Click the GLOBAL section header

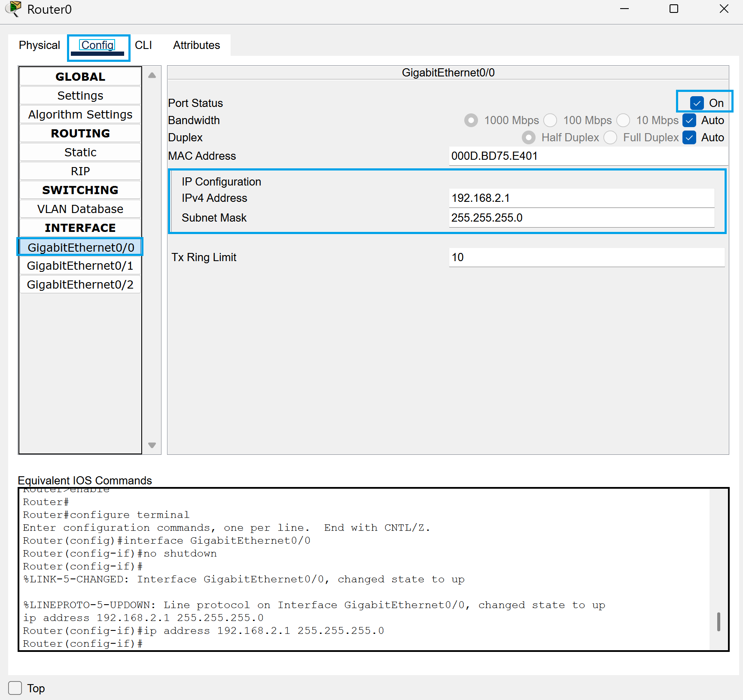80,76
